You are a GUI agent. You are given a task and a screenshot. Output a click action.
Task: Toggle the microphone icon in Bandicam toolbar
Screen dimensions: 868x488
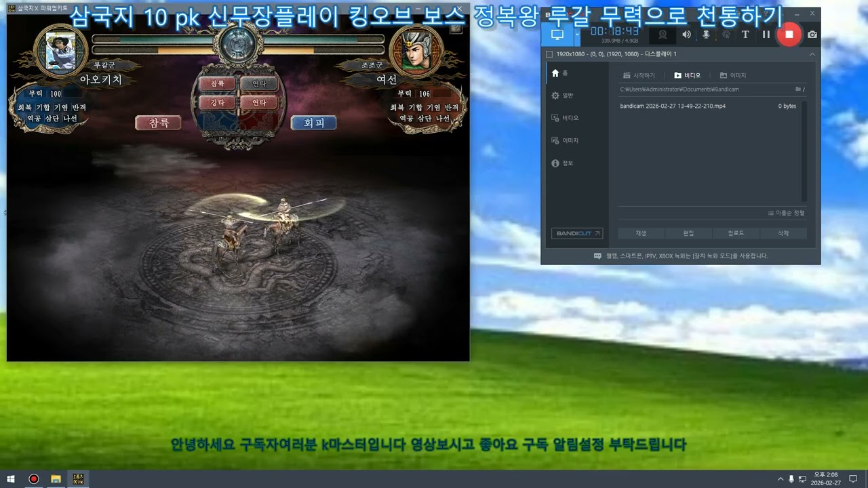(x=706, y=35)
